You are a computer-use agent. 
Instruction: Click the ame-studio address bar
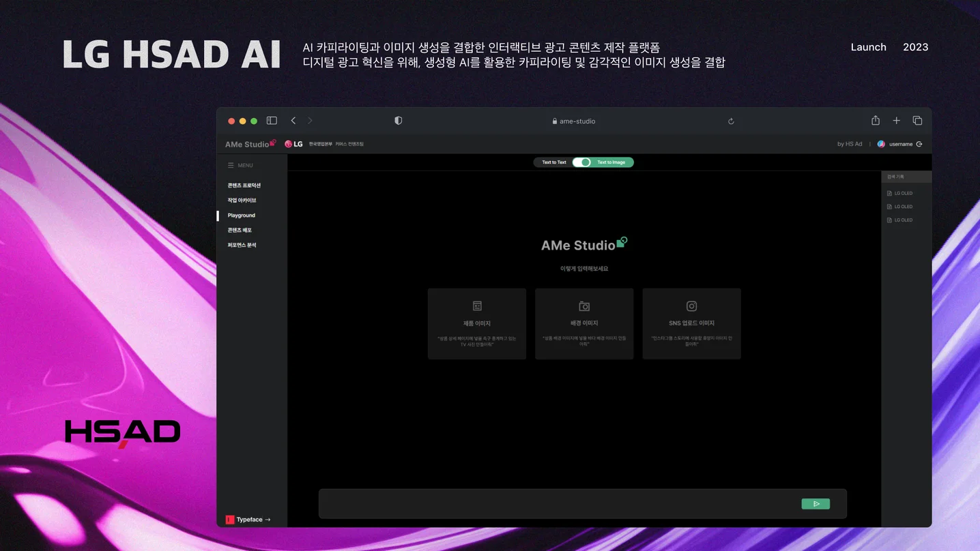tap(573, 121)
